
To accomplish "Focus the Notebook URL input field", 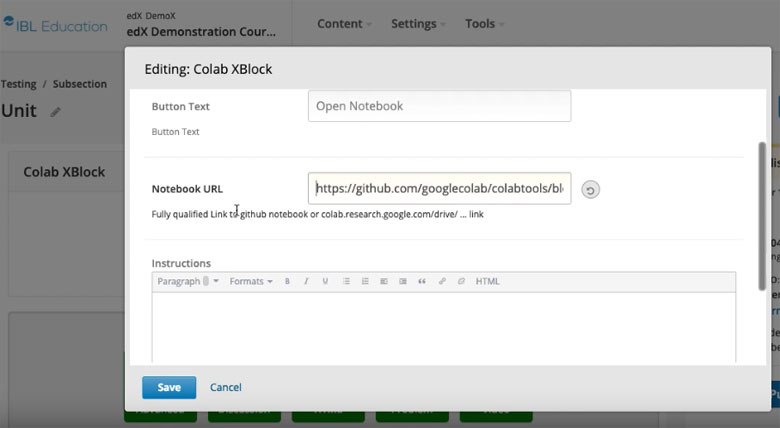I will (439, 188).
